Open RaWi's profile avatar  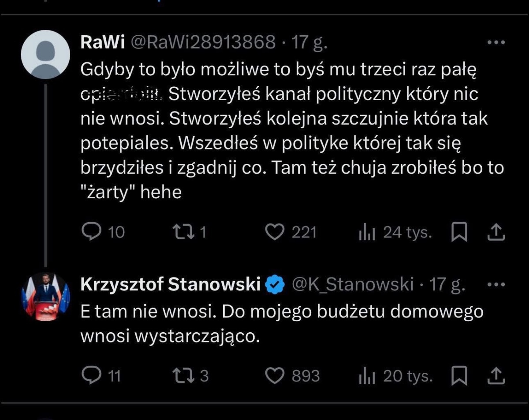pos(45,55)
